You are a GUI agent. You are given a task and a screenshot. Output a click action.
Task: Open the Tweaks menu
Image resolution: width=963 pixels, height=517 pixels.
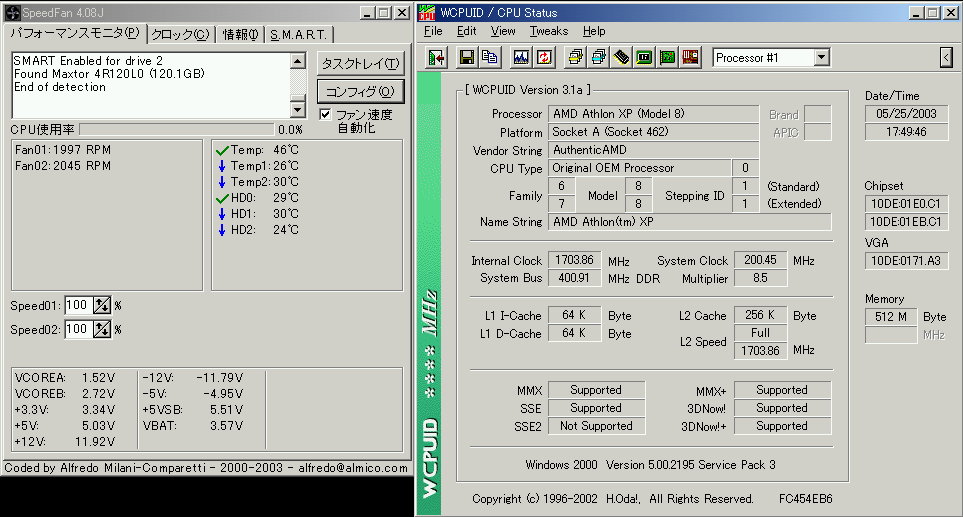548,31
